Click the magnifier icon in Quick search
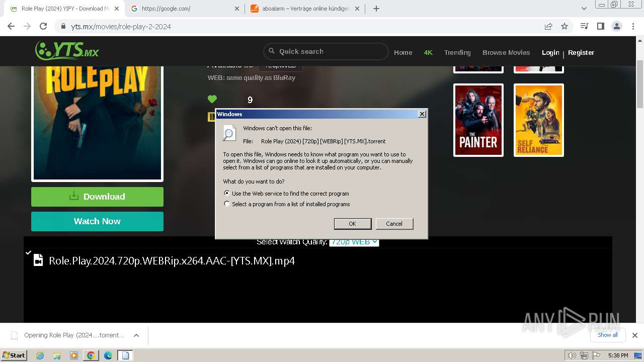 [x=272, y=51]
